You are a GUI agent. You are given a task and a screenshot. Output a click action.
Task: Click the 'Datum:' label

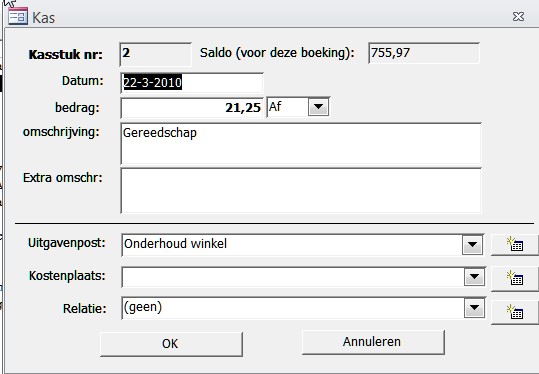point(82,81)
